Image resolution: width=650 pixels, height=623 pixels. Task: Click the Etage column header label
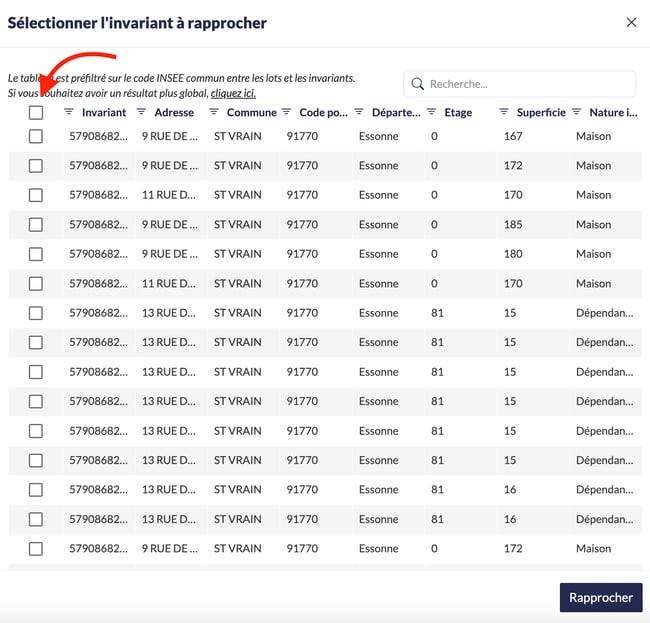(x=458, y=113)
